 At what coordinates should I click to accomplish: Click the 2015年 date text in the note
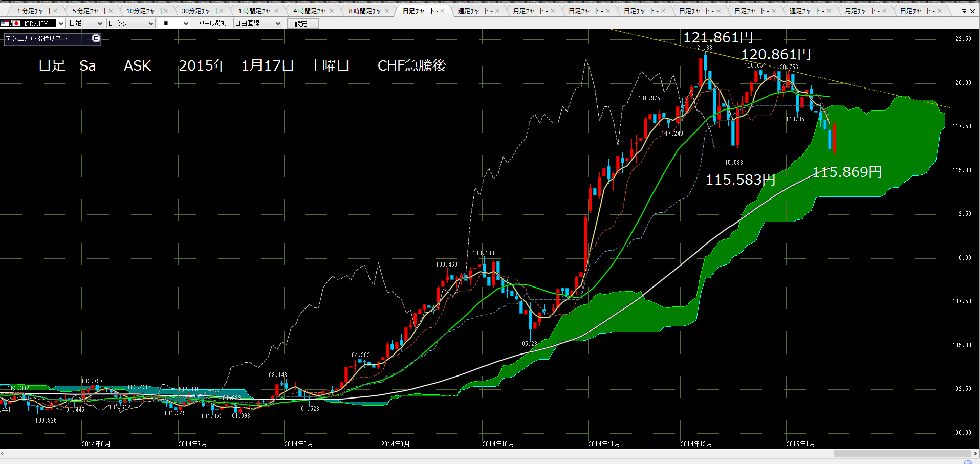(203, 65)
